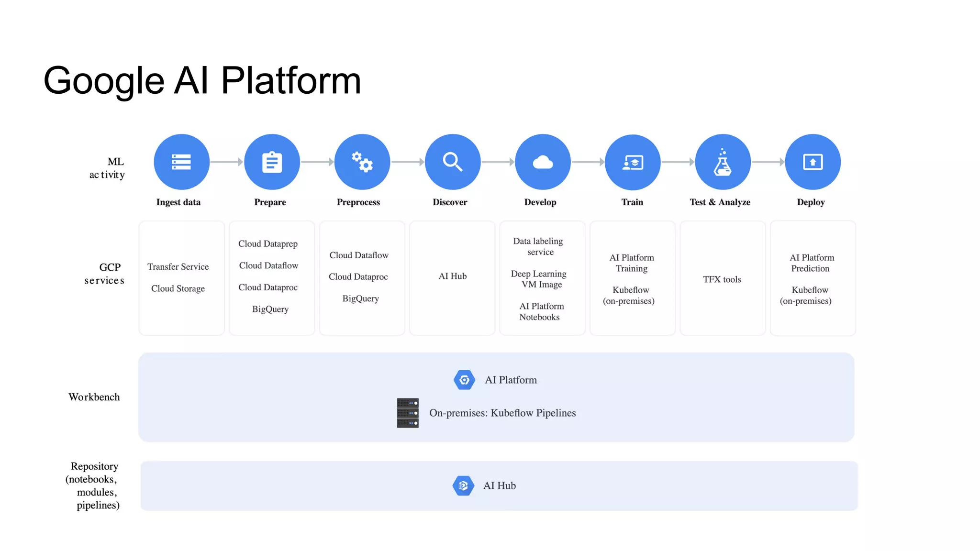Click 'Kubeflow (on-premises)' in the Deploy card
Screen dimensions: 980x551
[806, 296]
